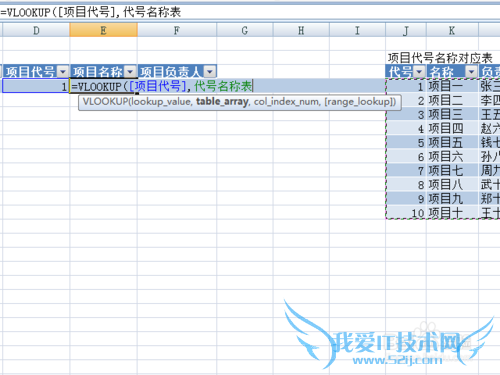500x375 pixels.
Task: Click the 项目代号 header cell
Action: click(36, 71)
